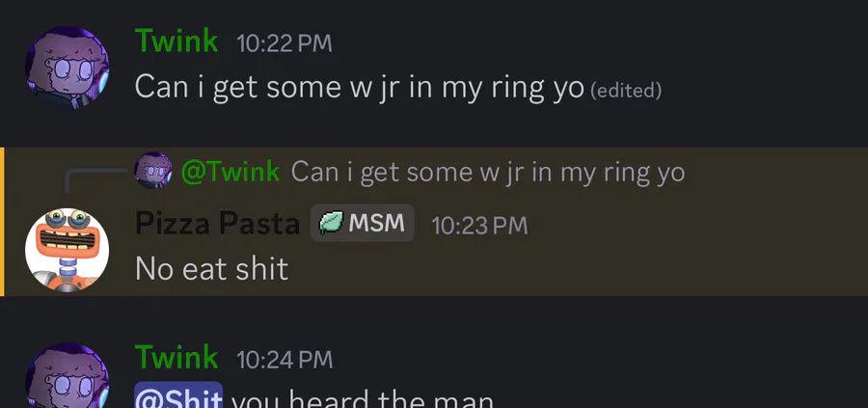
Task: Click the Twink username at 10:24 PM
Action: coord(176,358)
